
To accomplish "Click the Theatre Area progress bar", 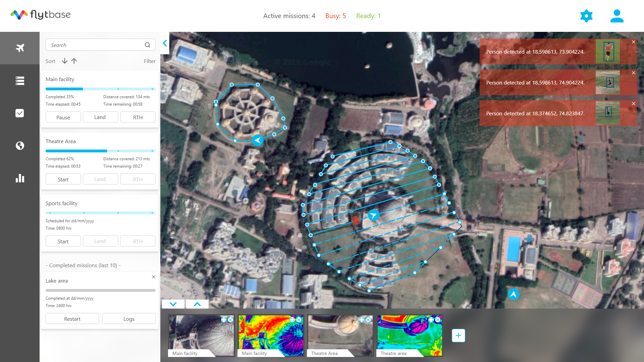I will (x=100, y=151).
